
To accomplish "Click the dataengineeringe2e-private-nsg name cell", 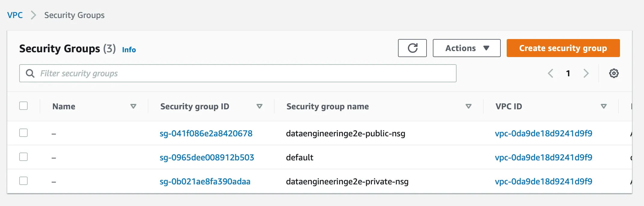I will (x=347, y=181).
